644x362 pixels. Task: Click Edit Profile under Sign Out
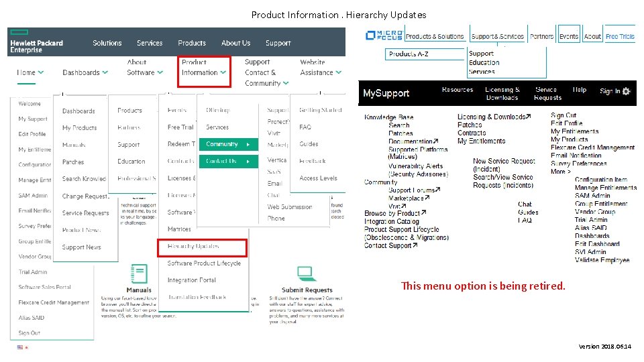click(566, 123)
